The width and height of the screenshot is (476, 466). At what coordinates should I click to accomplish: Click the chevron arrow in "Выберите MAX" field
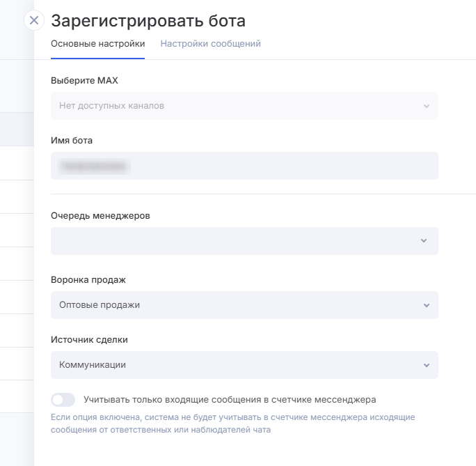tap(426, 106)
